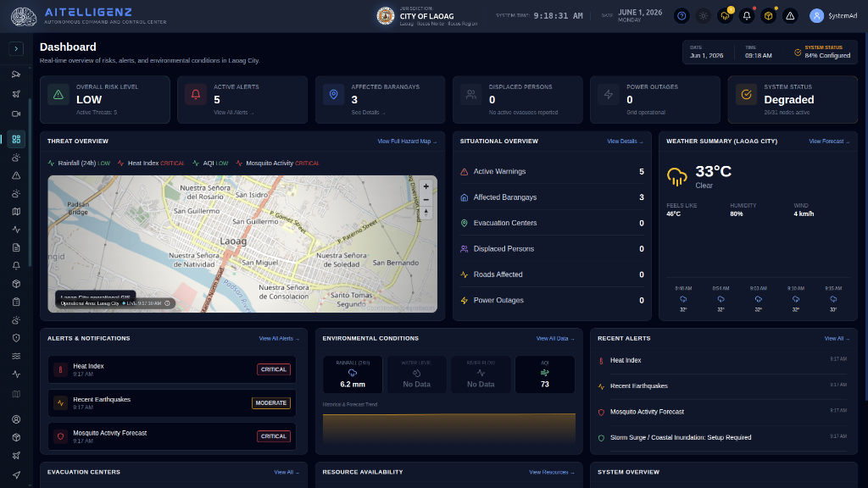Image resolution: width=868 pixels, height=488 pixels.
Task: Expand the sidebar with the chevron button
Action: (16, 48)
